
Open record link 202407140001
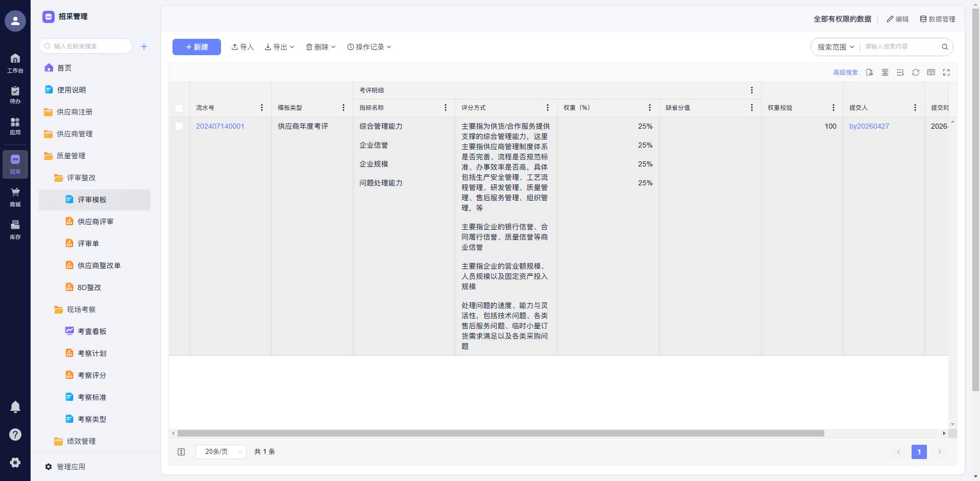point(220,126)
